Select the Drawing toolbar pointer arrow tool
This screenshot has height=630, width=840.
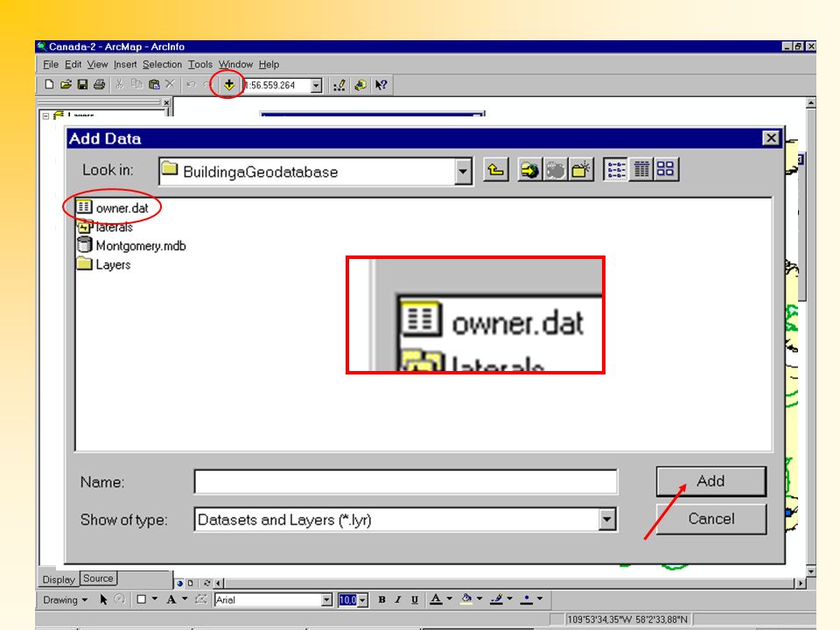coord(103,599)
